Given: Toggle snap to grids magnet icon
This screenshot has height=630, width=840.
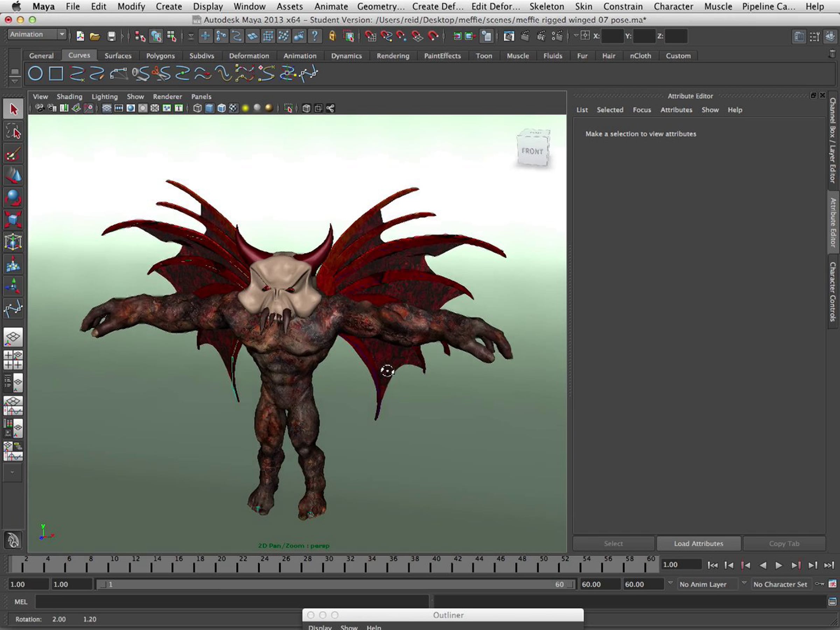Looking at the screenshot, I should 370,36.
